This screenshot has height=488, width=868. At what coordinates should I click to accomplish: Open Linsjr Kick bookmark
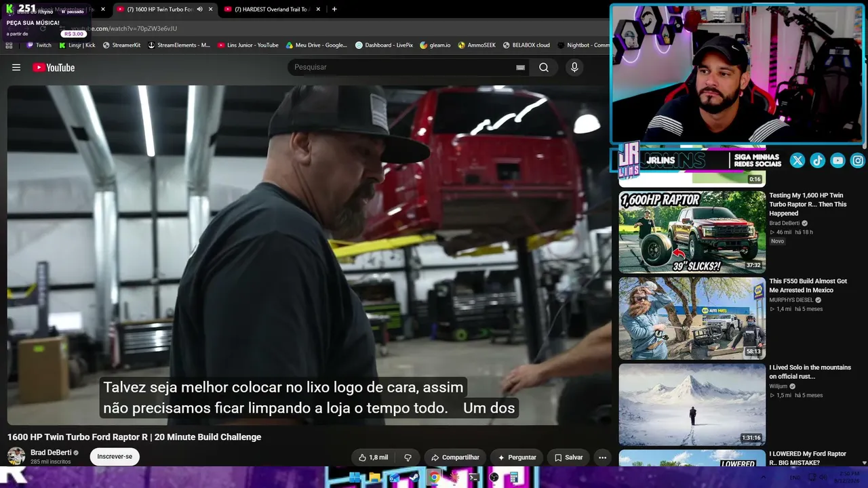[77, 45]
